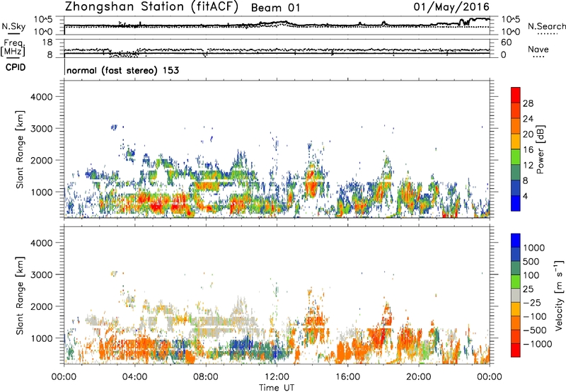Click the 'Power [dB]' colorbar label
The image size is (566, 392).
coord(541,149)
